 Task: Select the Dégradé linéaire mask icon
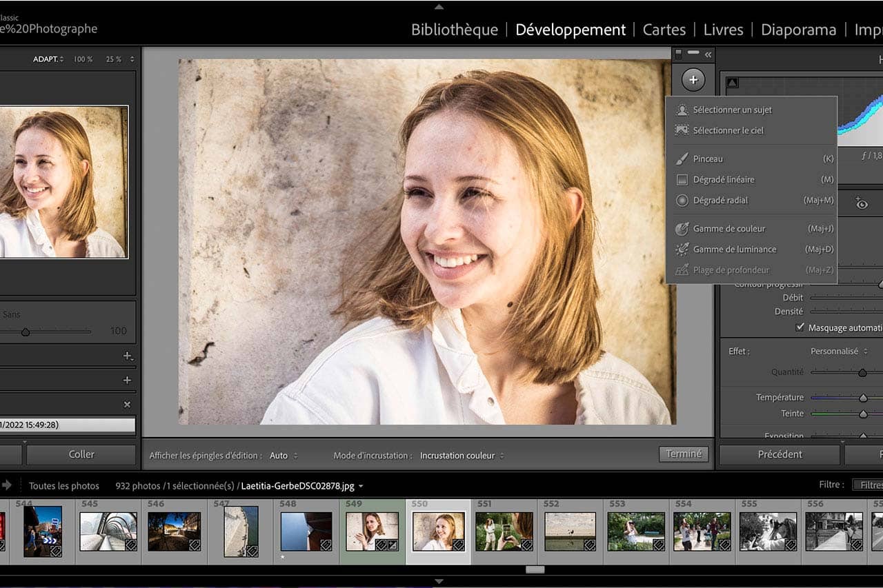point(682,179)
